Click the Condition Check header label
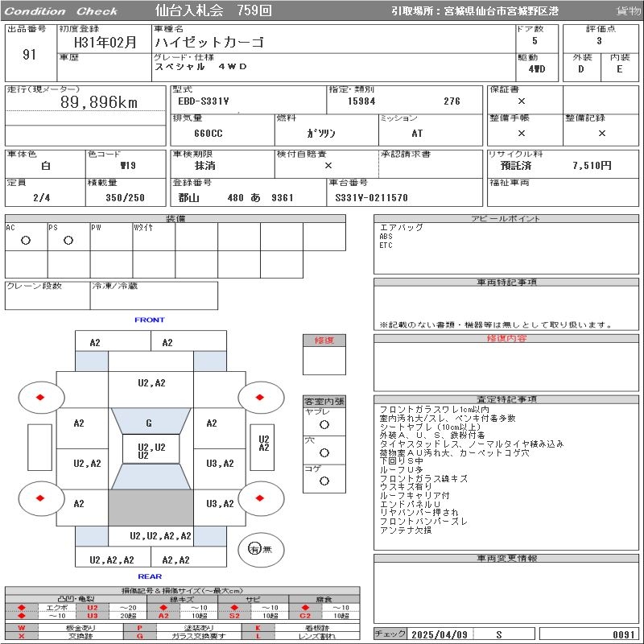Image resolution: width=644 pixels, height=644 pixels. pos(61,11)
